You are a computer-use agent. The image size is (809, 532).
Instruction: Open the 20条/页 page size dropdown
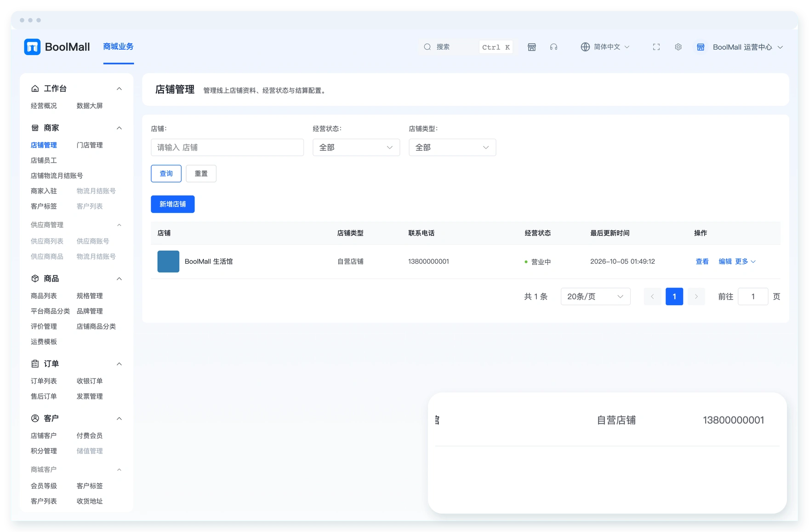pyautogui.click(x=596, y=296)
